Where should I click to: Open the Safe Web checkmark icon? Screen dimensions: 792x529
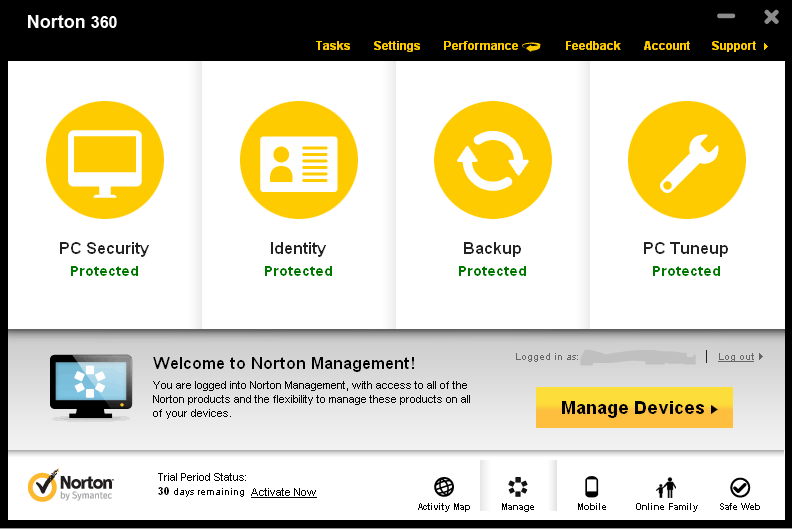[x=740, y=488]
